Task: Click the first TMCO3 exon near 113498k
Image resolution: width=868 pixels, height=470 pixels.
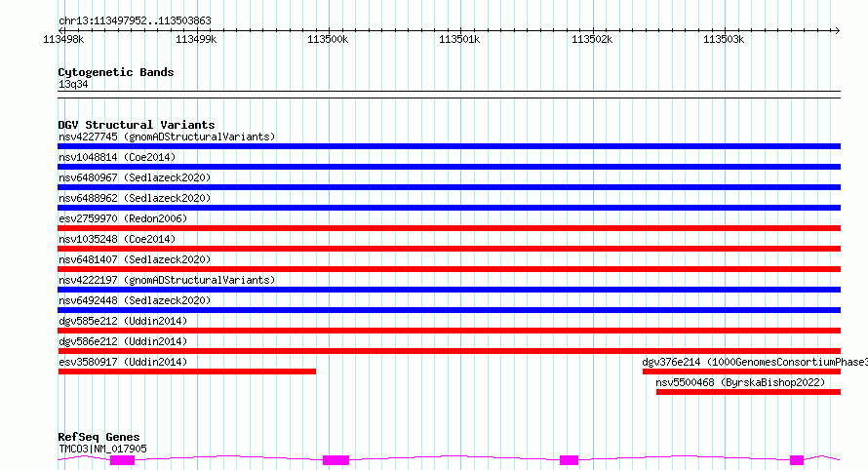Action: tap(122, 460)
